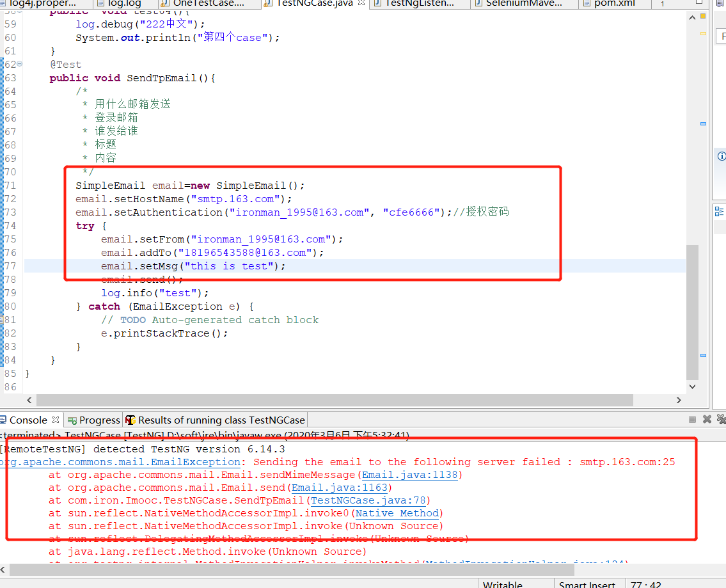Click the Writable status bar entry
726x588 pixels.
(502, 584)
